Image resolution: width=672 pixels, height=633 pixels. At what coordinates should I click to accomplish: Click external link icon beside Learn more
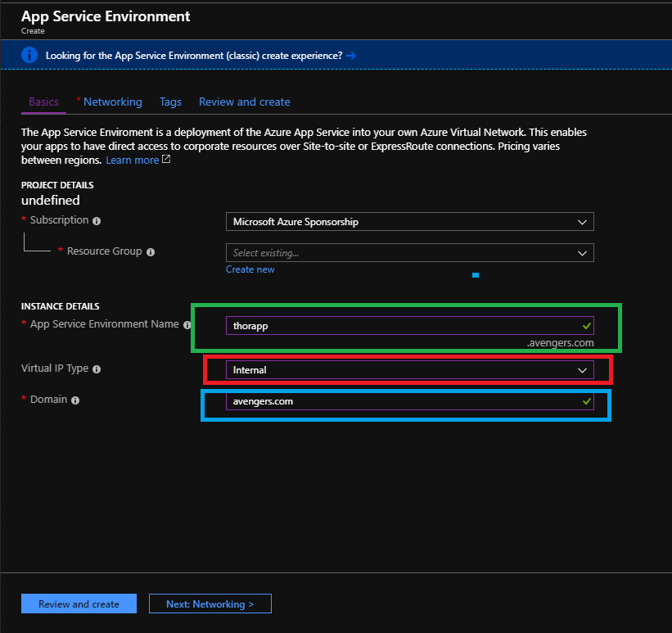coord(166,159)
